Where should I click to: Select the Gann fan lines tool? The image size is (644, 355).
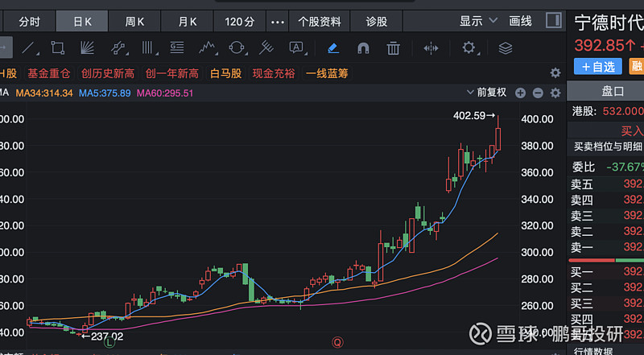pyautogui.click(x=88, y=48)
